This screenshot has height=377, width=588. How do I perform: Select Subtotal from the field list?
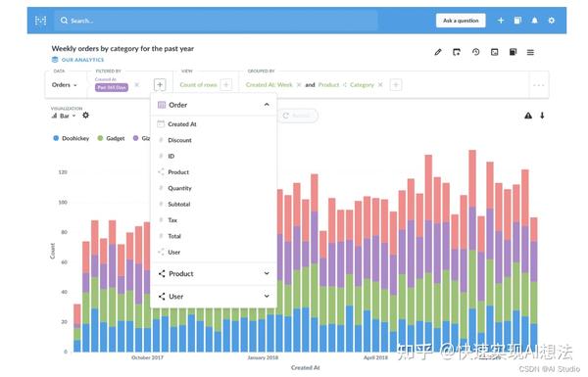click(x=214, y=204)
